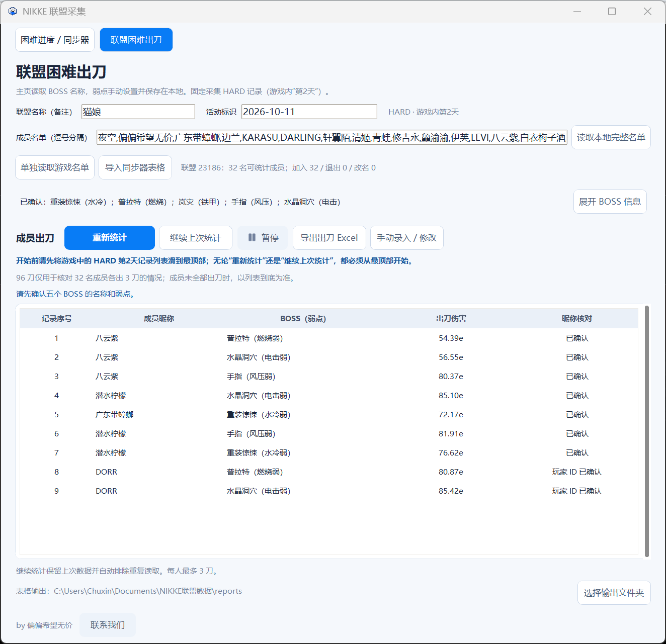Expand BOSS info with 展开 BOSS 信息
Screen dimensions: 666x644
(610, 202)
